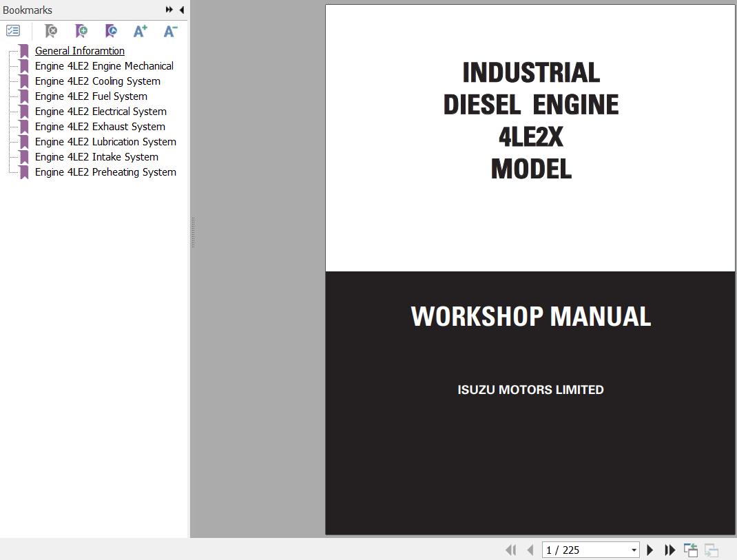Screen dimensions: 737x560
Task: Open Engine 4LE2 Preheating System bookmark
Action: click(106, 172)
